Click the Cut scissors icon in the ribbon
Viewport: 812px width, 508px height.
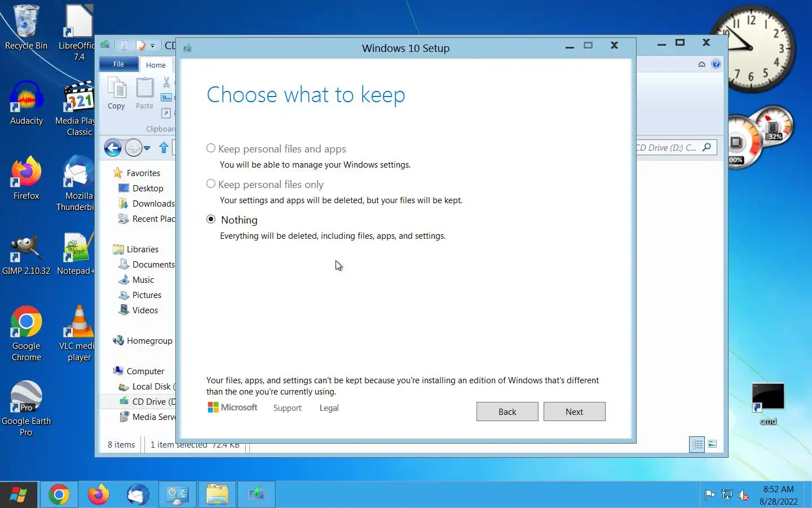(x=166, y=83)
